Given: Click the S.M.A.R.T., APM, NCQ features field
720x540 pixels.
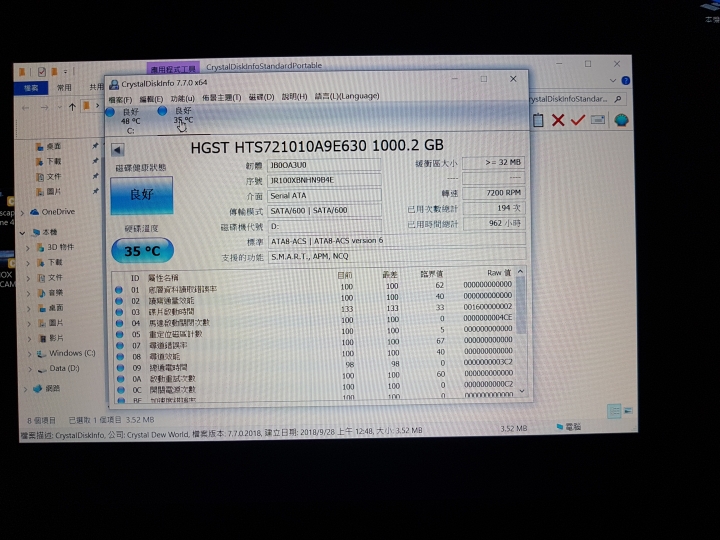Looking at the screenshot, I should tap(397, 256).
